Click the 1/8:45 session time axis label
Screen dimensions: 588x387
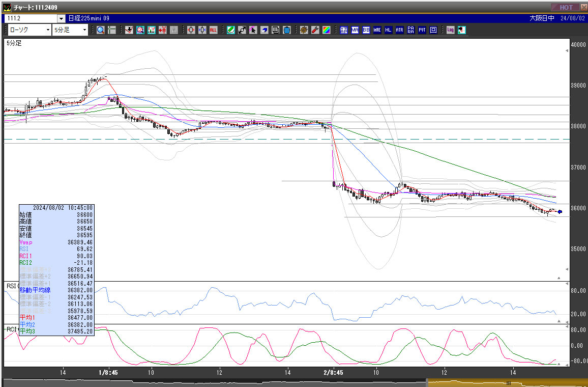[108, 372]
